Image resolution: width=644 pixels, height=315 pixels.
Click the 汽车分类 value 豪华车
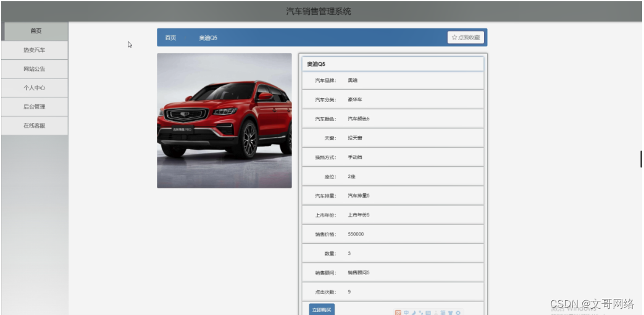pos(355,100)
